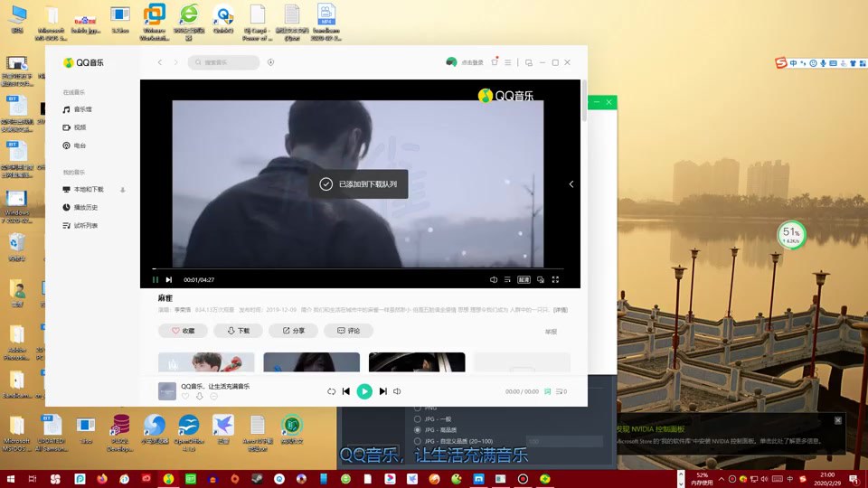
Task: Click the video progress bar
Action: (x=358, y=269)
